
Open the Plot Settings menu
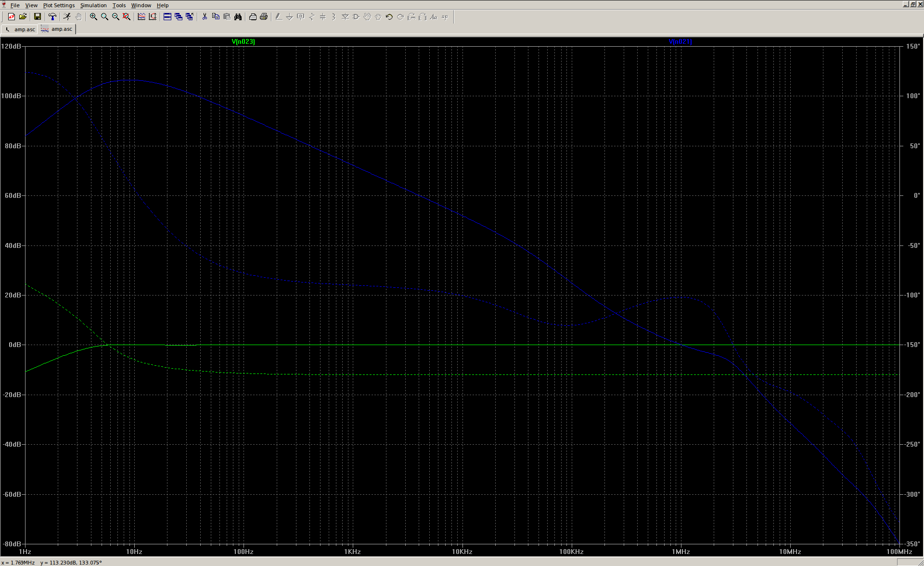click(59, 5)
